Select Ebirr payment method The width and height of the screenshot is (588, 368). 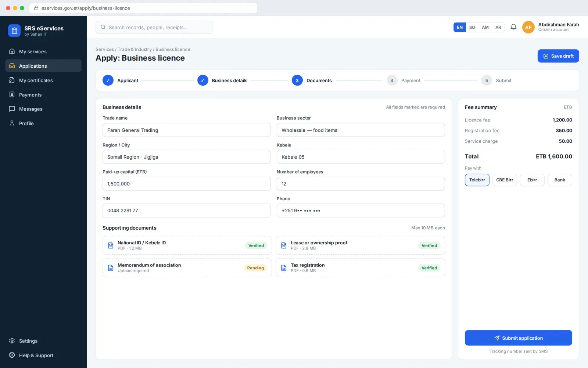pyautogui.click(x=532, y=180)
